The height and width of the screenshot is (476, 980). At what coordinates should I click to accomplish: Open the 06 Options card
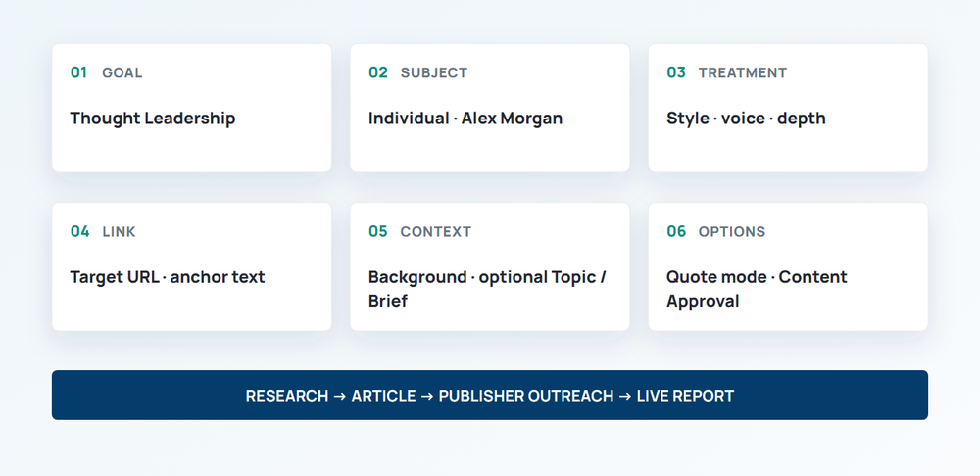point(788,266)
